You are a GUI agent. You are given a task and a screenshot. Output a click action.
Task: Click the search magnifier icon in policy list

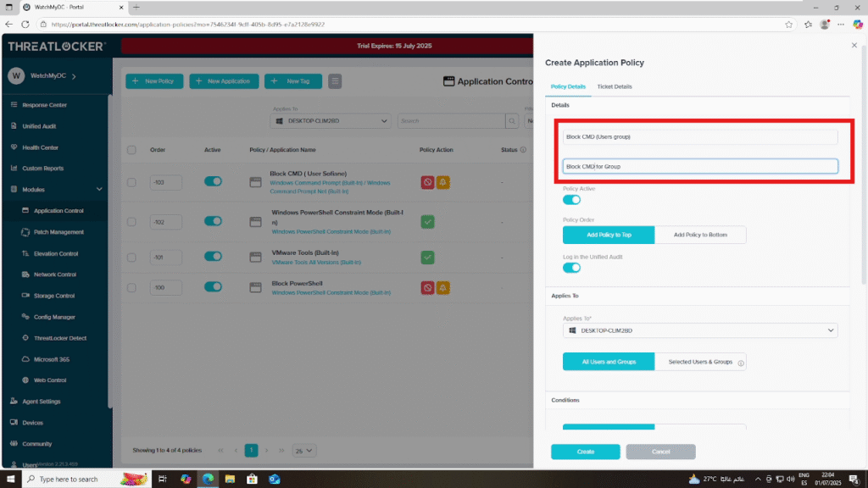pos(511,120)
